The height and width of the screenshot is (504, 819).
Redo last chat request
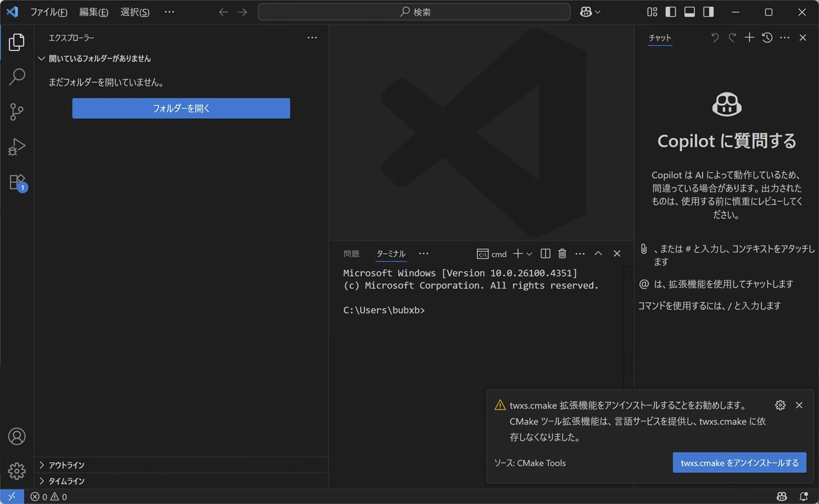click(732, 38)
